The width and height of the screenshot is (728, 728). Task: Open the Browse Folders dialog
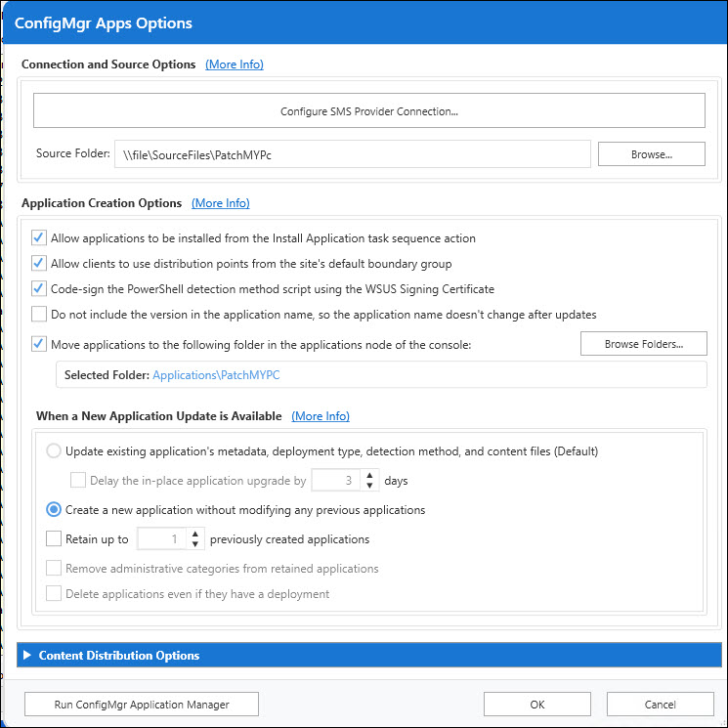pyautogui.click(x=643, y=344)
